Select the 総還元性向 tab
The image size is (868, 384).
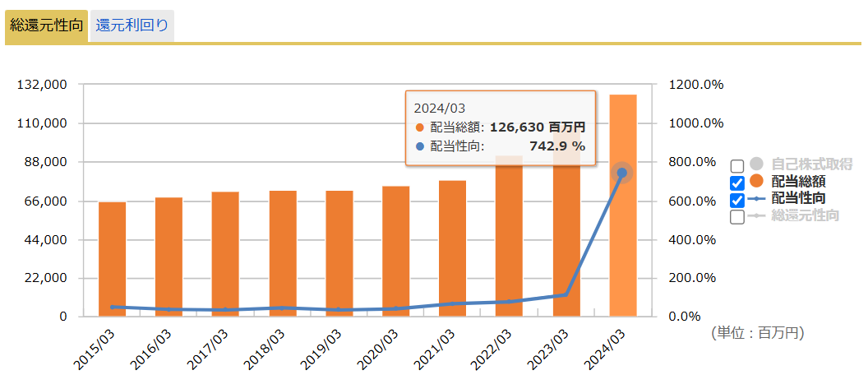coord(46,25)
